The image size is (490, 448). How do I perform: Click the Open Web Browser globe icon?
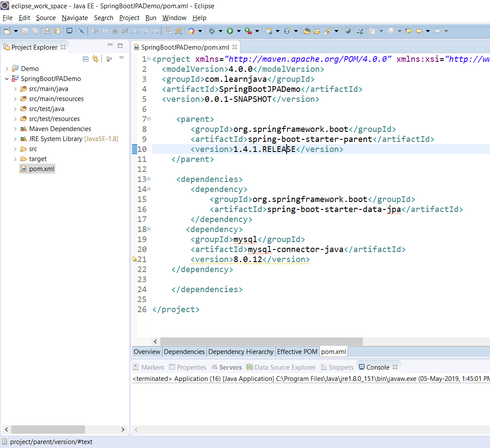pos(348,31)
